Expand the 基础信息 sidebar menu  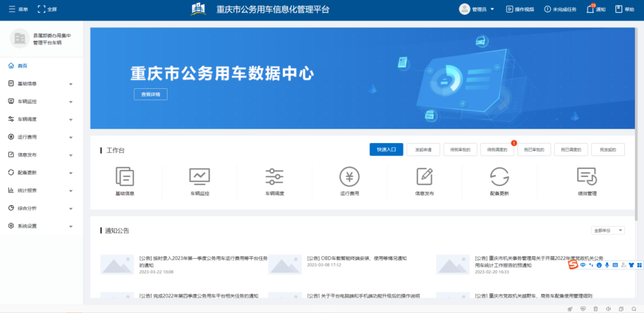[x=42, y=84]
